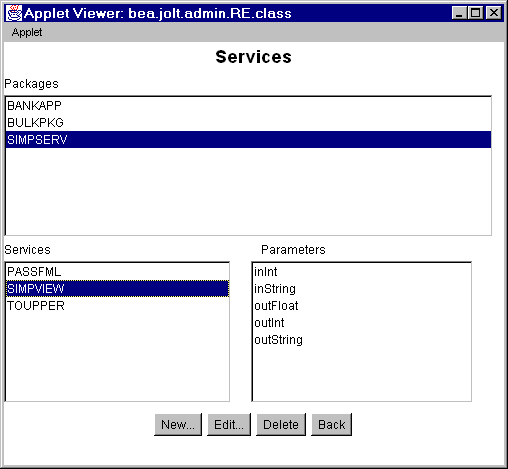Select the BULKPKG package
The height and width of the screenshot is (469, 508).
(x=248, y=123)
